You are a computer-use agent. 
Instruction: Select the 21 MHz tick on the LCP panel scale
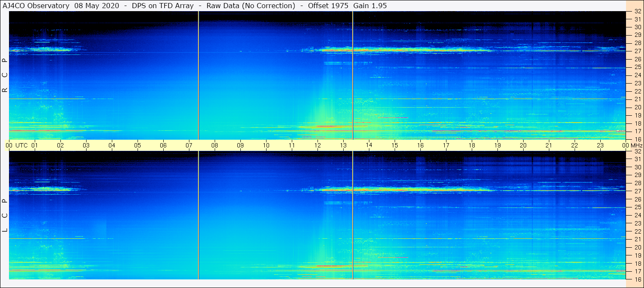pyautogui.click(x=637, y=239)
